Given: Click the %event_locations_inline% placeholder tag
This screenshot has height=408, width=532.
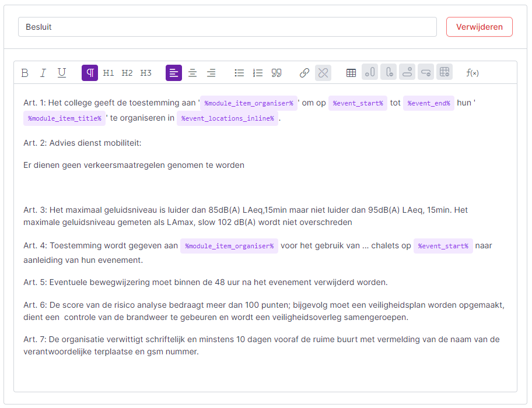Looking at the screenshot, I should pyautogui.click(x=227, y=119).
